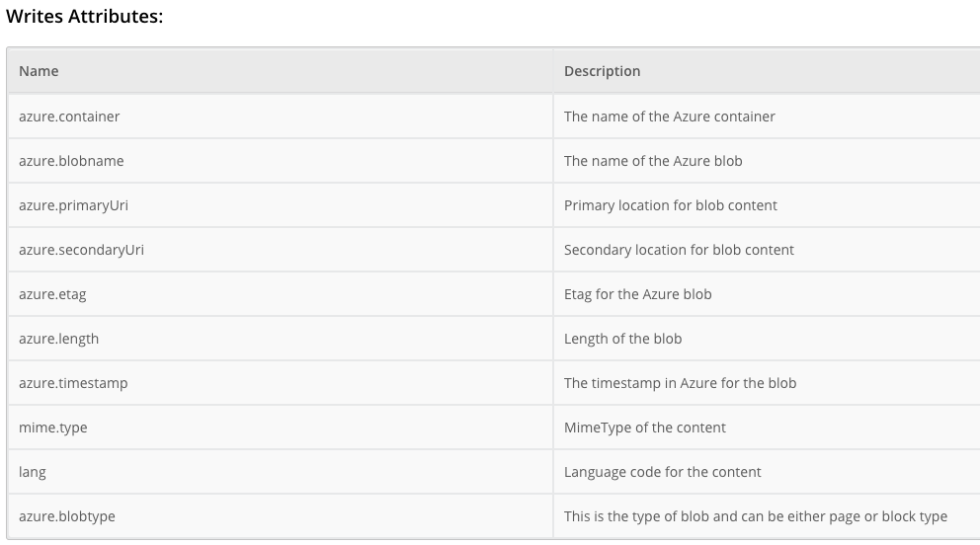This screenshot has height=545, width=980.
Task: Click "The name of the Azure container" description
Action: [x=669, y=117]
